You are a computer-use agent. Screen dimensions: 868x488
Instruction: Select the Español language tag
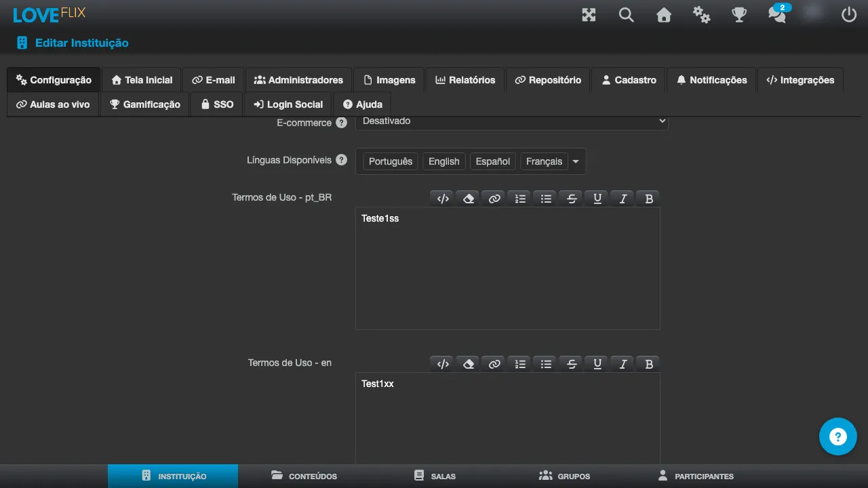coord(493,161)
